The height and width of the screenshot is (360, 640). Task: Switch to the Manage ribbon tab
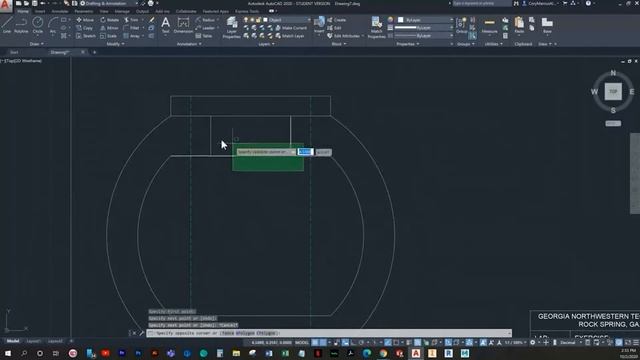(x=122, y=11)
